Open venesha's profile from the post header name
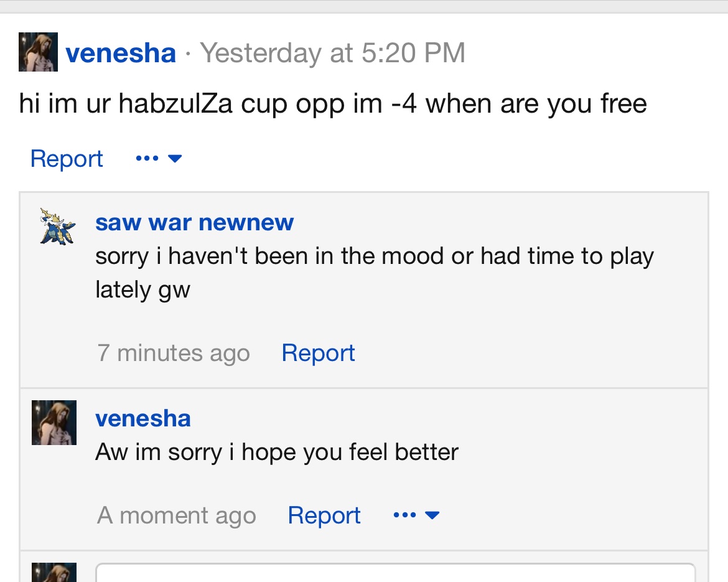 click(121, 53)
